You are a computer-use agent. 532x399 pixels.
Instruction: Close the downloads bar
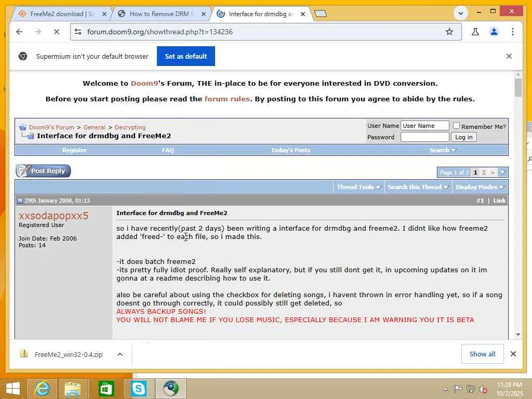(513, 354)
